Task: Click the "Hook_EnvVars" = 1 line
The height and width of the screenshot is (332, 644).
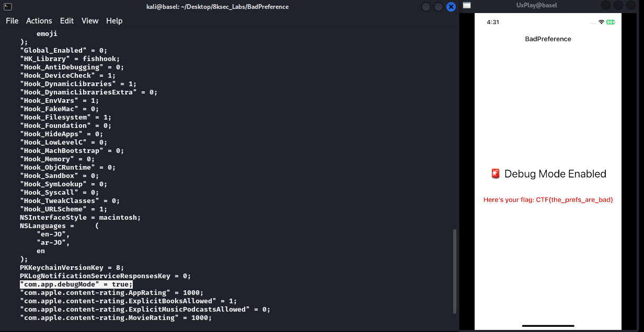Action: [x=59, y=101]
